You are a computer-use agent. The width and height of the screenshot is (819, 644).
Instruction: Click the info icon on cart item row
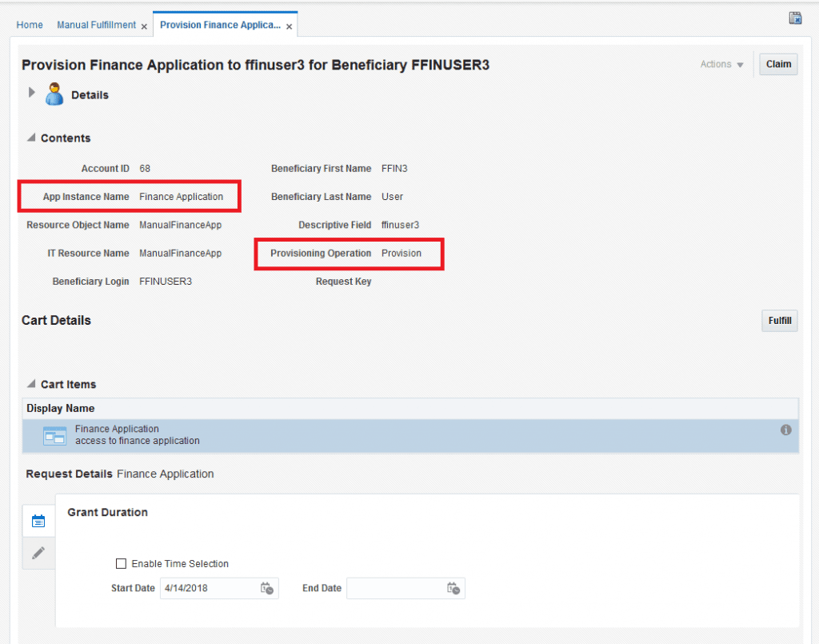point(785,430)
